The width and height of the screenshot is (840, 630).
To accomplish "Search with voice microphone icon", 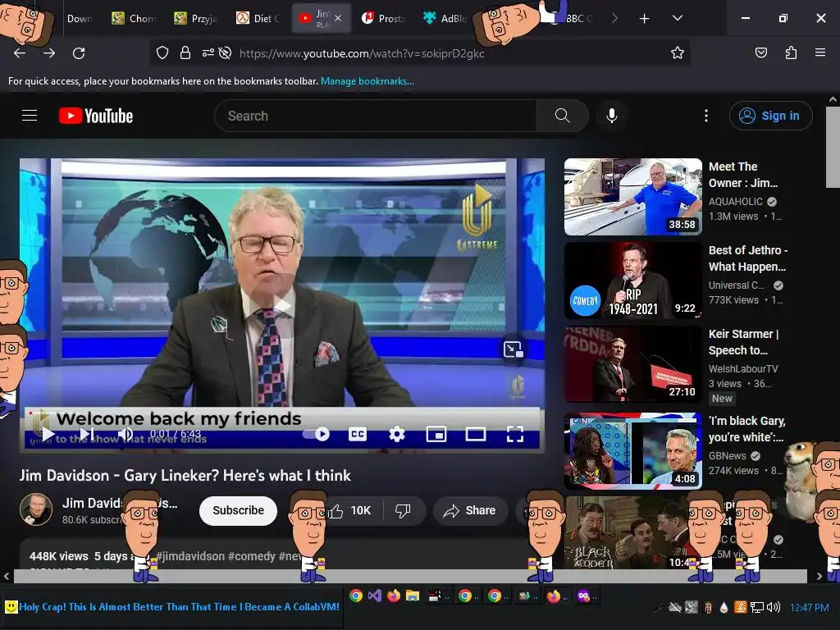I will [x=612, y=116].
